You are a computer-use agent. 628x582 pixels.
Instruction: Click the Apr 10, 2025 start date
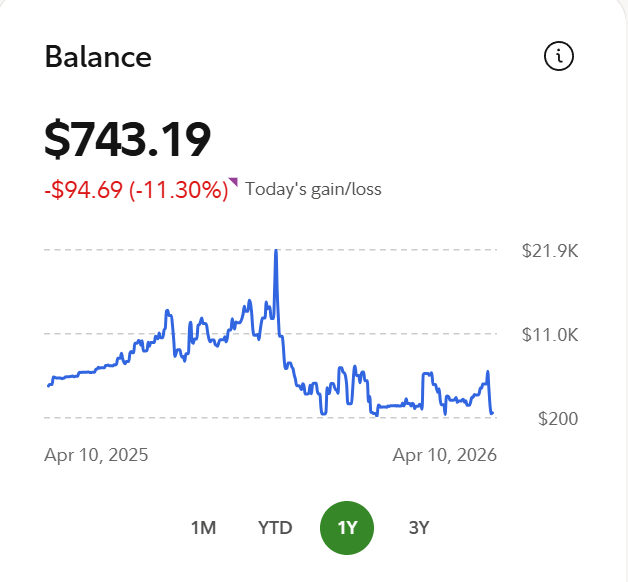[96, 455]
